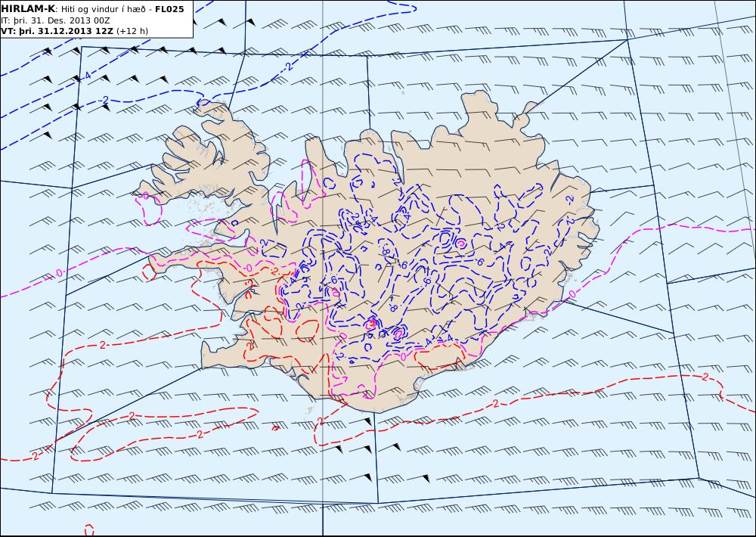Select the 'IT: þri. 31. Des. 2013 00Z' line

55,20
